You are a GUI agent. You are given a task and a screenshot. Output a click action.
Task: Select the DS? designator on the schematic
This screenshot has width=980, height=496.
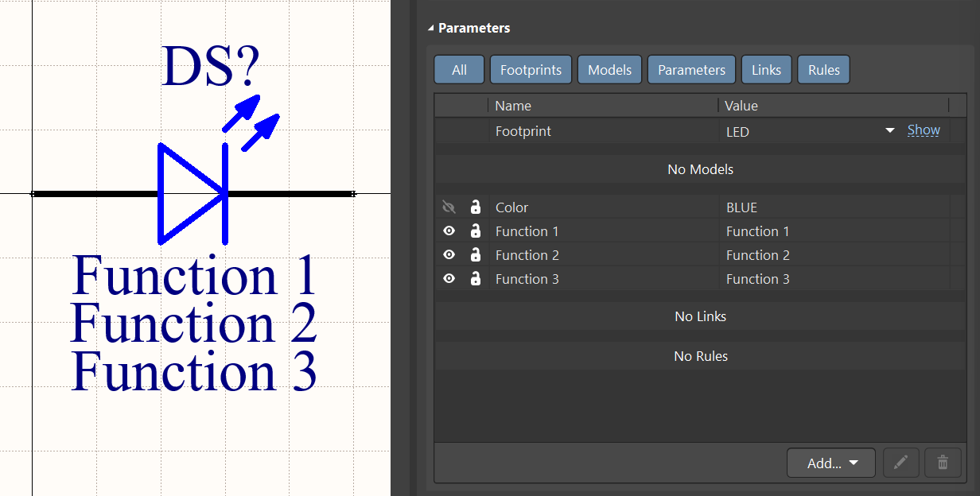pyautogui.click(x=210, y=66)
